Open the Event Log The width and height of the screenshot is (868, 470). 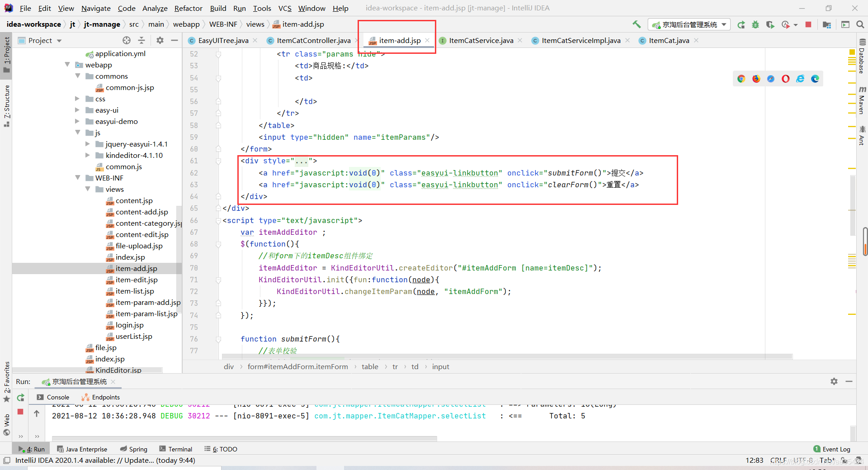[832, 449]
